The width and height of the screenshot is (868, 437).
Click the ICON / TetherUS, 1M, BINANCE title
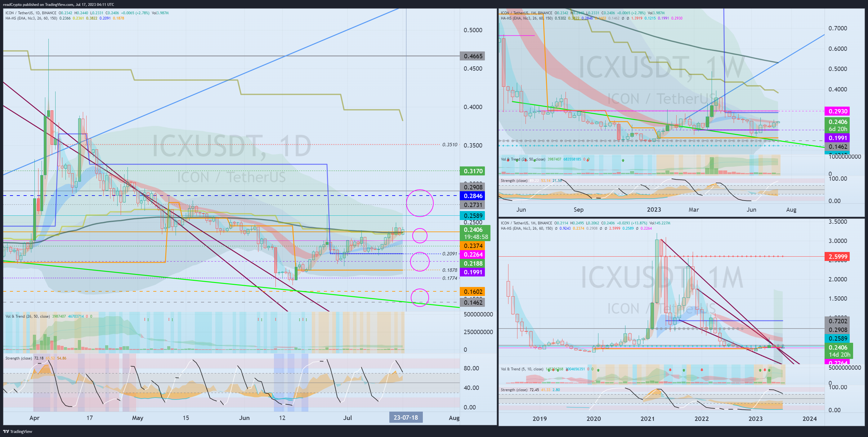tap(526, 223)
